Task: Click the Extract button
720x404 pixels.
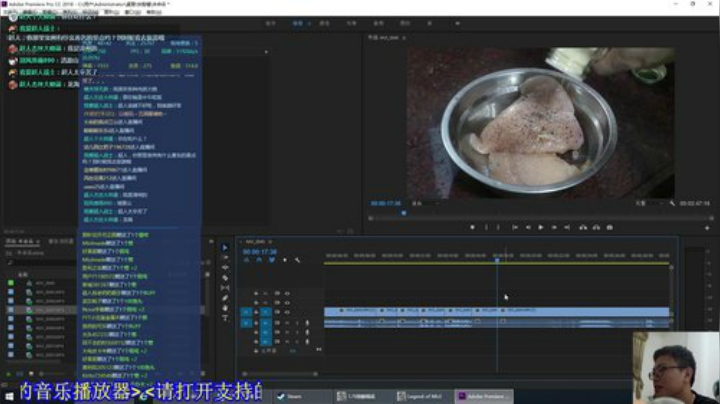Action: tap(596, 227)
